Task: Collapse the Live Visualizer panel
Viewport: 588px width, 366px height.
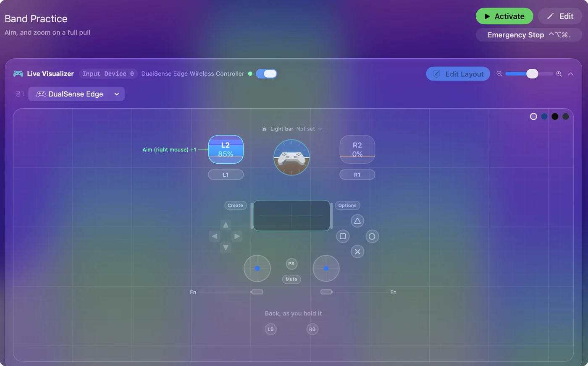Action: click(x=571, y=74)
